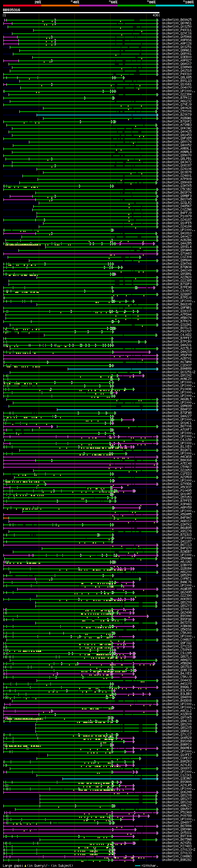Select hit label UniRef100_Q9XEL4
This screenshot has height=868, width=197.
point(177,247)
